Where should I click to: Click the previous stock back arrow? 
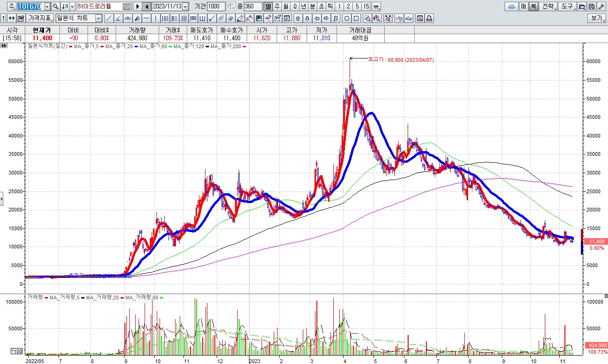[x=147, y=7]
